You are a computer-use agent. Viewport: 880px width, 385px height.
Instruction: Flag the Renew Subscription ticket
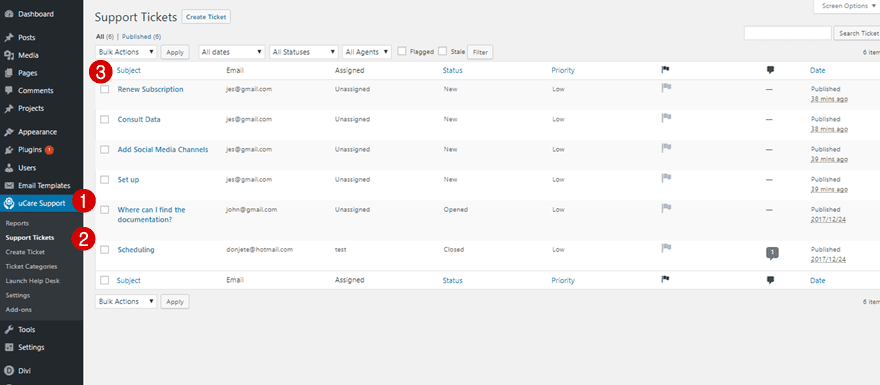[666, 88]
